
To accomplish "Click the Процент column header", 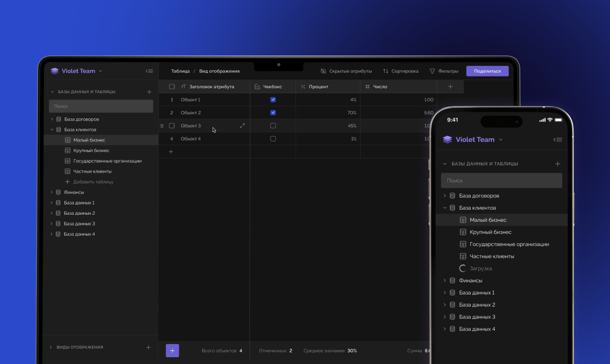I will pos(328,86).
